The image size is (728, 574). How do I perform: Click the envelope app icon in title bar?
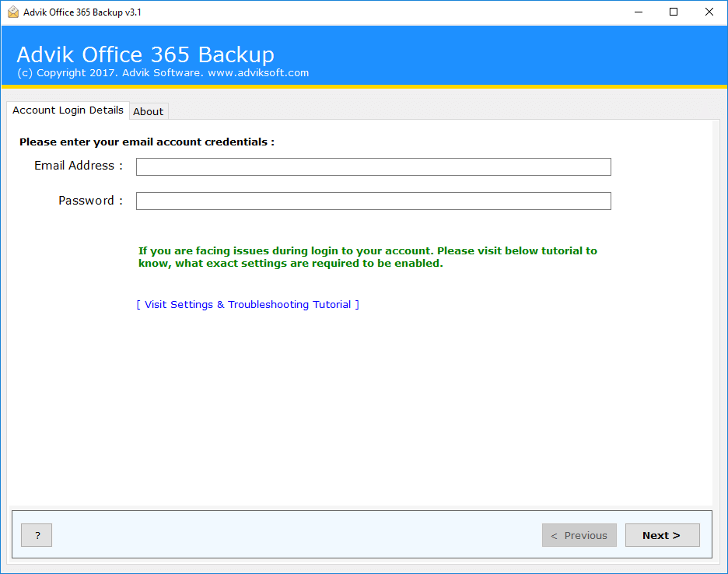point(13,12)
